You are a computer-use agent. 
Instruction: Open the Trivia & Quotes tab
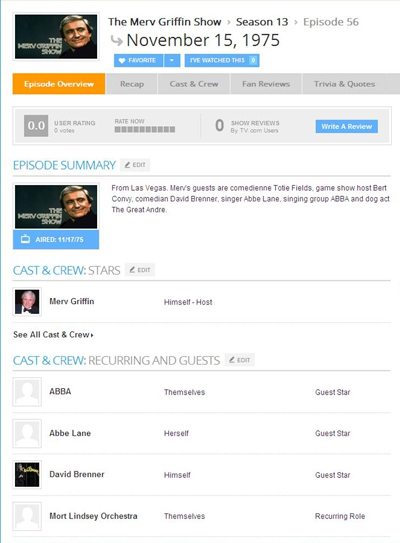tap(344, 84)
